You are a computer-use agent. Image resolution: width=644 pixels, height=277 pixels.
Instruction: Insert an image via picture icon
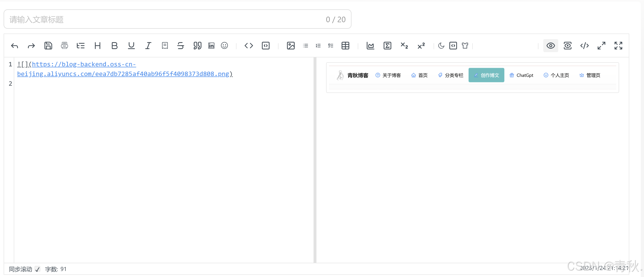point(291,46)
